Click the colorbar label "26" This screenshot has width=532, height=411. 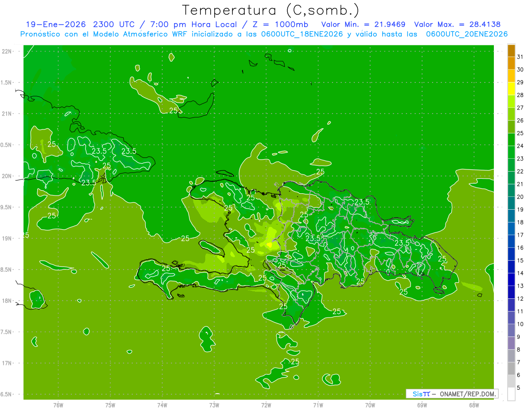[x=520, y=120]
